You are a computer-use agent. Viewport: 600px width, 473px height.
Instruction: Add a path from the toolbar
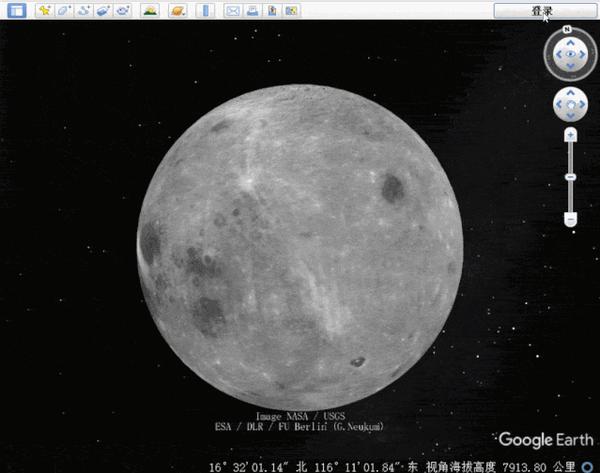[83, 11]
